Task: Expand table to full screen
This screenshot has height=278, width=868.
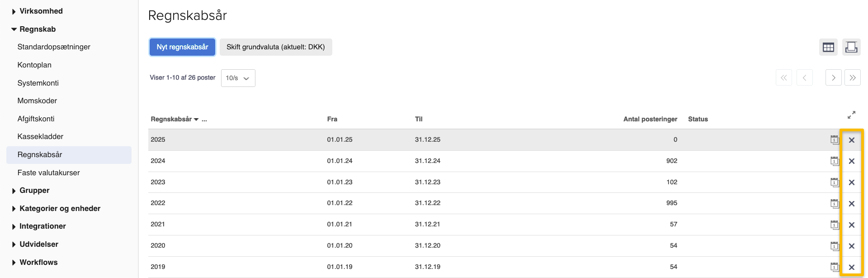Action: pos(851,115)
